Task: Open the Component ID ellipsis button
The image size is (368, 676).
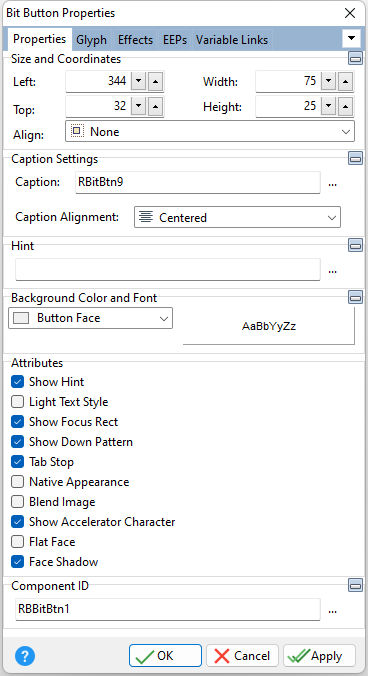Action: (332, 610)
